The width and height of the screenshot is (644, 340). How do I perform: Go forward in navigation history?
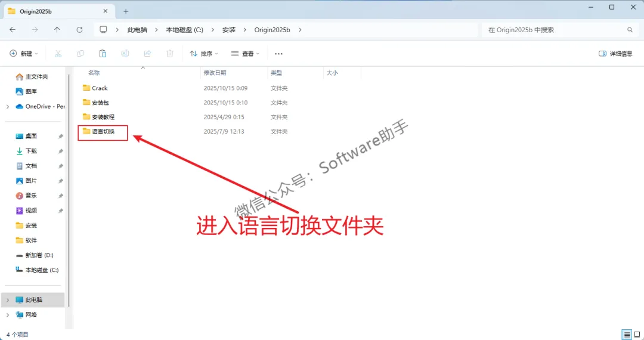click(x=35, y=30)
